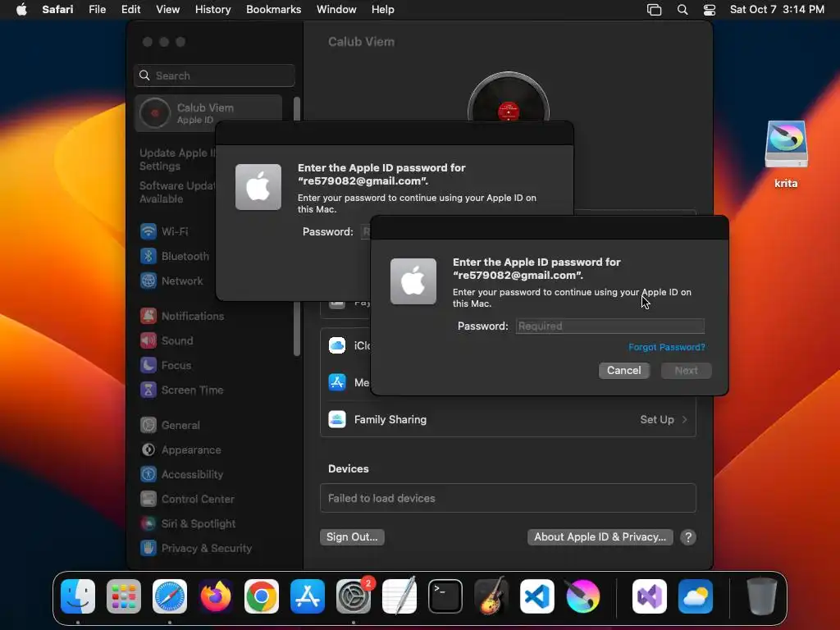Click the disabled Next button
This screenshot has height=630, width=840.
click(x=687, y=370)
